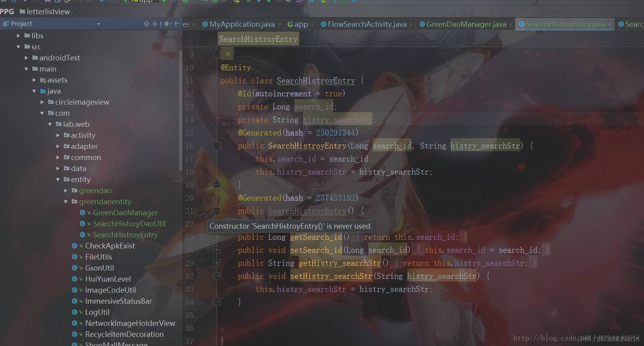This screenshot has height=346, width=644.
Task: Click the PPG navigation bar crumb
Action: coord(7,12)
